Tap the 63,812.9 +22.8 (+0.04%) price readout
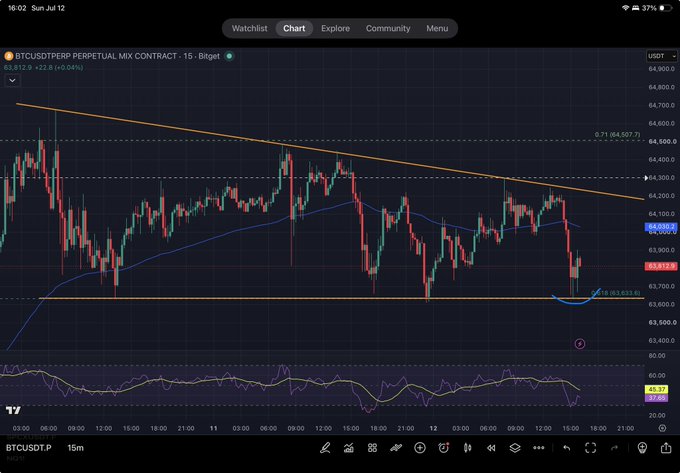Image resolution: width=680 pixels, height=473 pixels. coord(43,68)
